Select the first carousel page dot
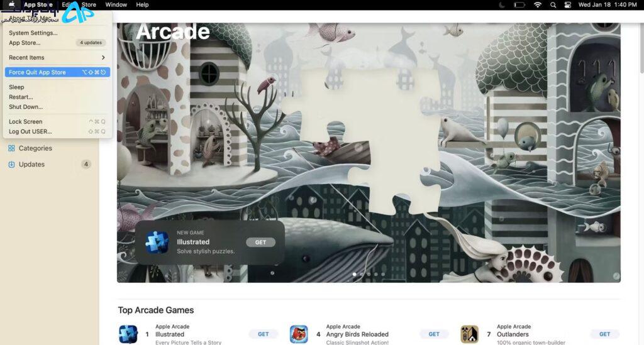The width and height of the screenshot is (644, 345). point(355,274)
